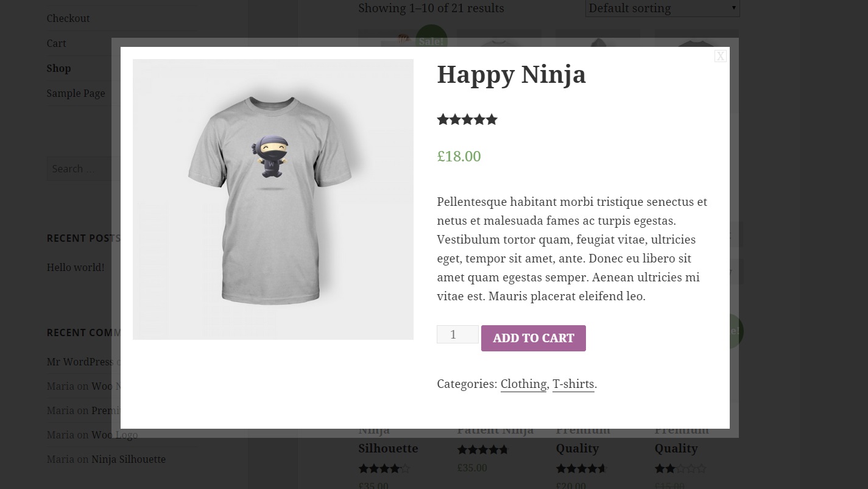This screenshot has height=489, width=868.
Task: Go to the Checkout page
Action: coord(68,18)
